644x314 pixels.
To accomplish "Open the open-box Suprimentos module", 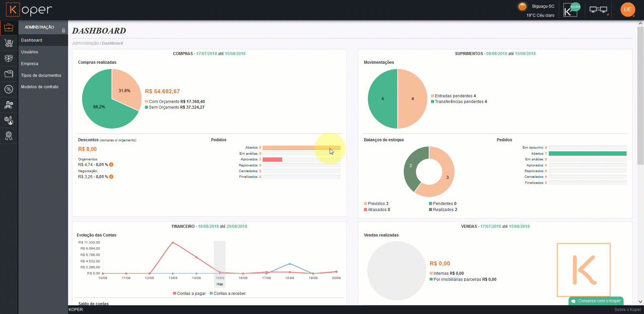I will pyautogui.click(x=9, y=58).
